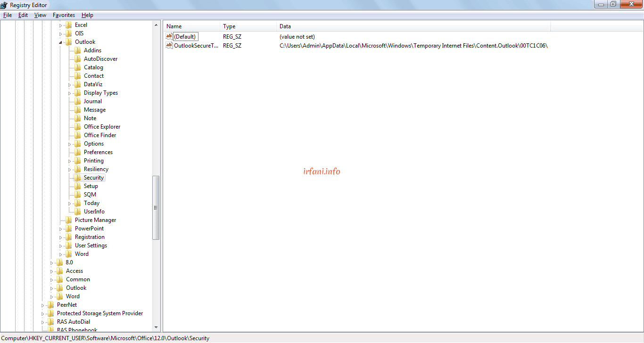Viewport: 644px width, 343px height.
Task: Expand the Resiliency key
Action: (70, 169)
